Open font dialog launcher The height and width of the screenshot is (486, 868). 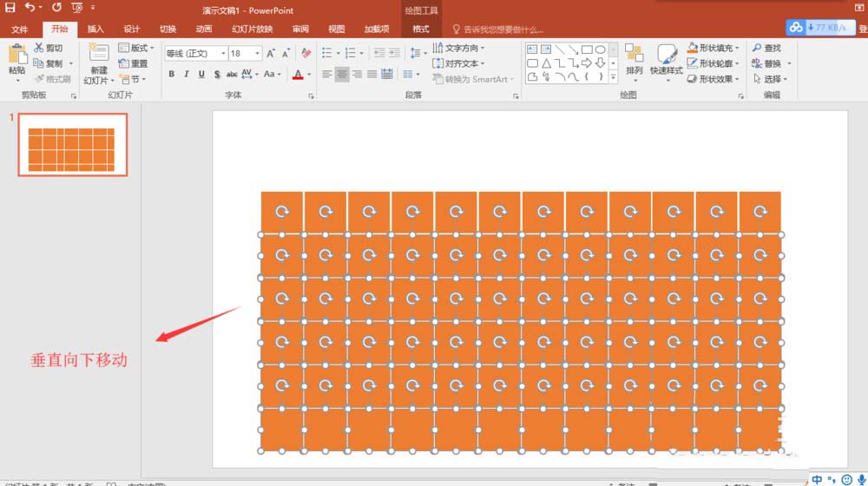click(311, 96)
